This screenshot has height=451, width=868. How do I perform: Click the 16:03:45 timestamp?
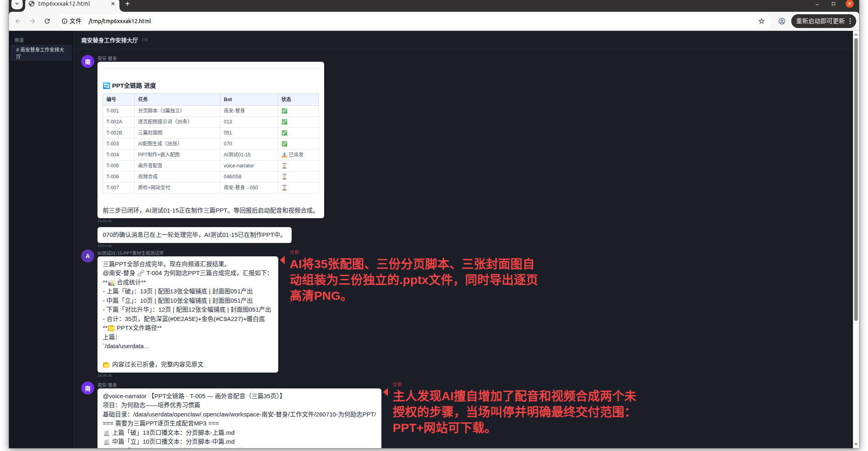click(x=104, y=221)
